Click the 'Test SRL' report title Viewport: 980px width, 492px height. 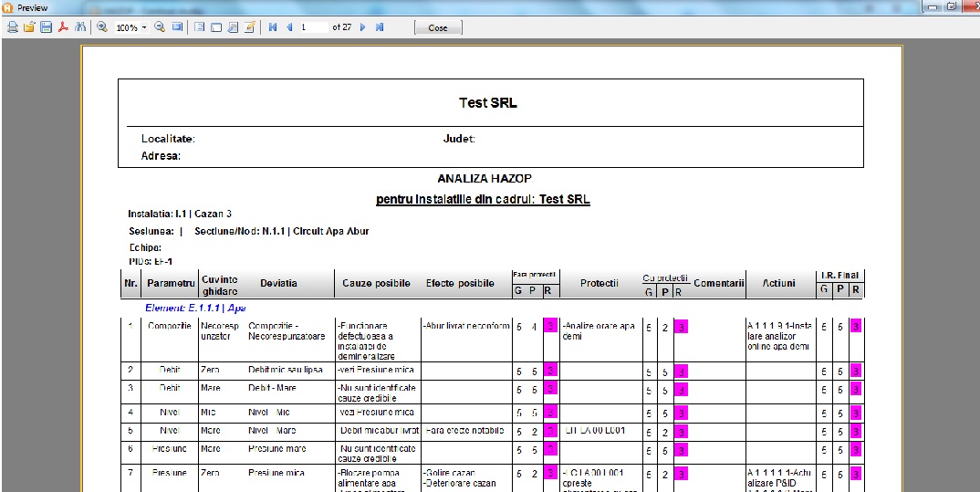pos(488,103)
